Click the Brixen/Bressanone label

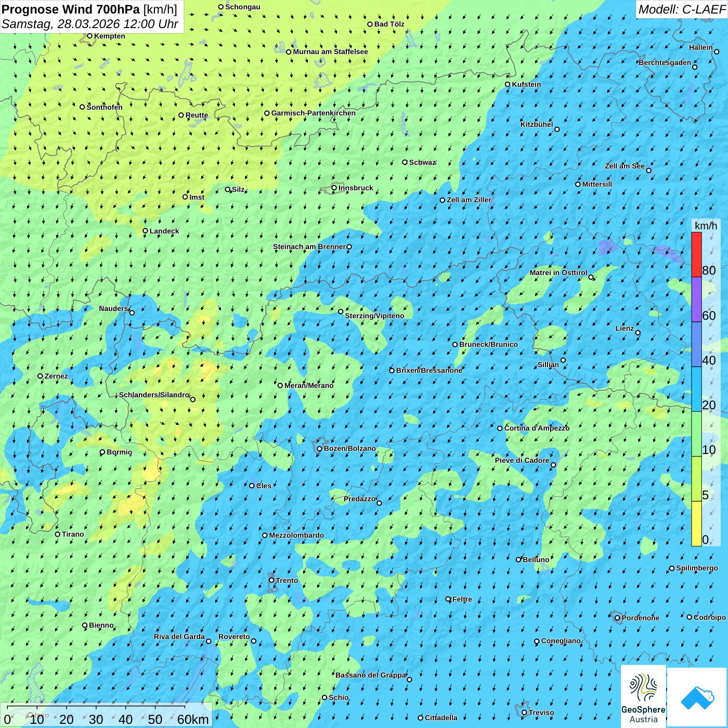pos(429,370)
